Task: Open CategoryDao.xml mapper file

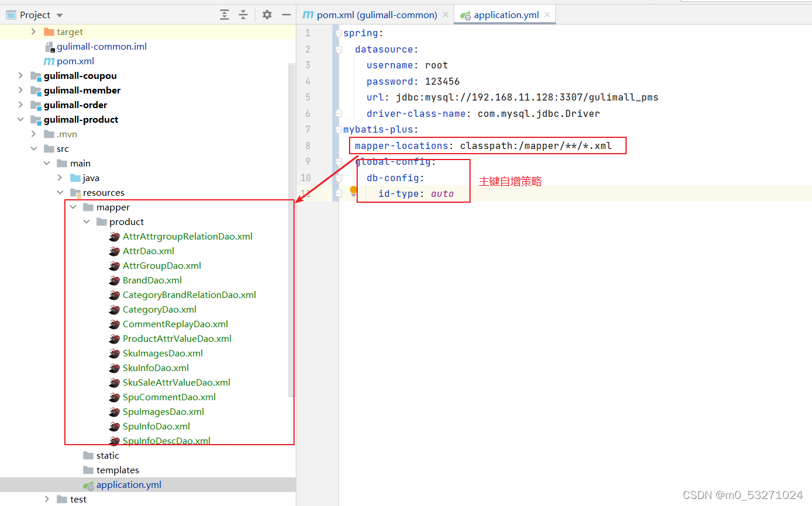Action: tap(160, 309)
